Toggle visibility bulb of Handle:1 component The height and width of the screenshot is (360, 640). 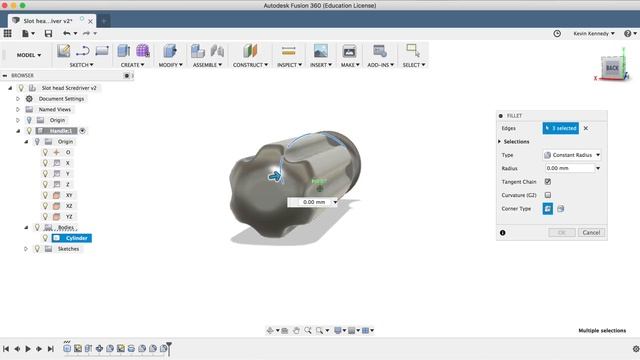[29, 131]
